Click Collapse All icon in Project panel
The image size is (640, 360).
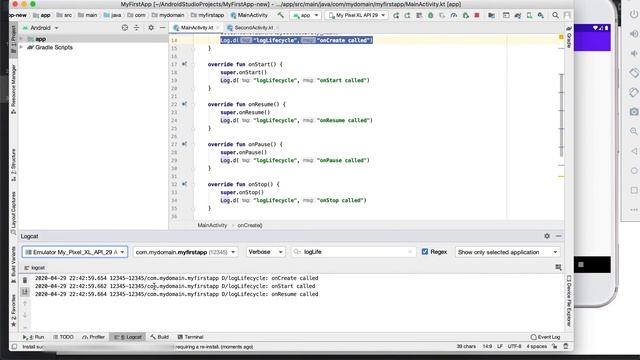coord(136,27)
